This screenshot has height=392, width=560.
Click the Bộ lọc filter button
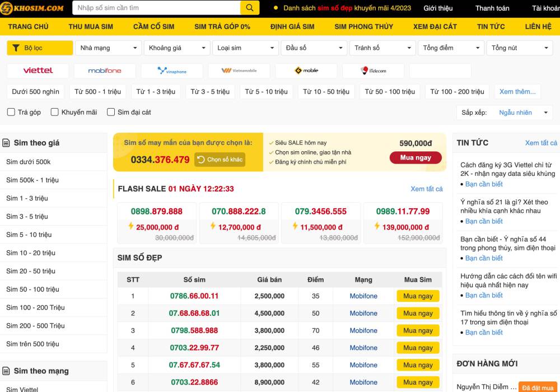(40, 48)
